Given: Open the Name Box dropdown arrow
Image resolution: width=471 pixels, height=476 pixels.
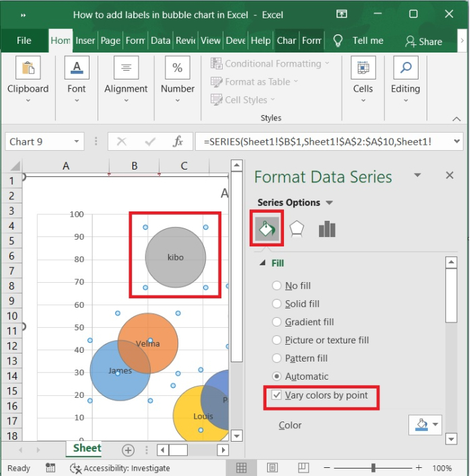Looking at the screenshot, I should (77, 141).
